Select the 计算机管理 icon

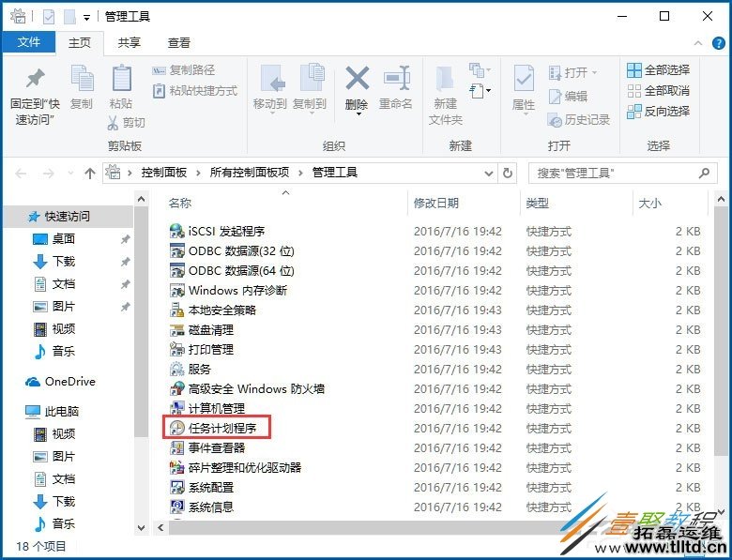tap(177, 408)
